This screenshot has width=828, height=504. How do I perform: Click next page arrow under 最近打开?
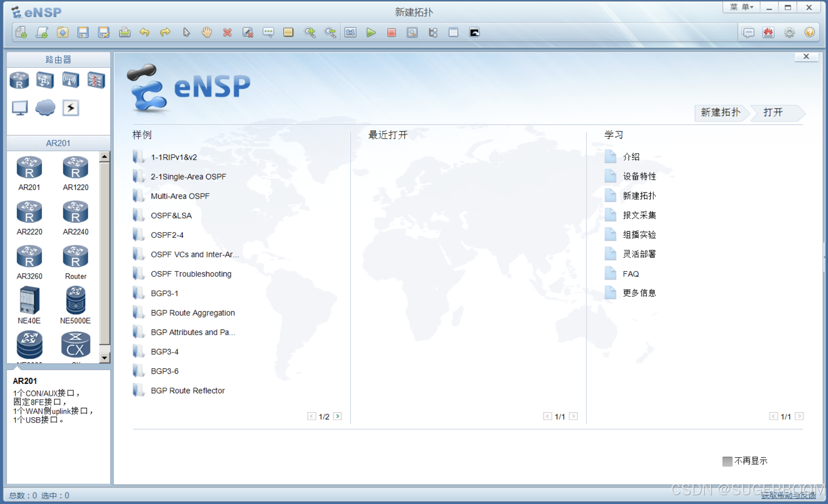tap(573, 416)
